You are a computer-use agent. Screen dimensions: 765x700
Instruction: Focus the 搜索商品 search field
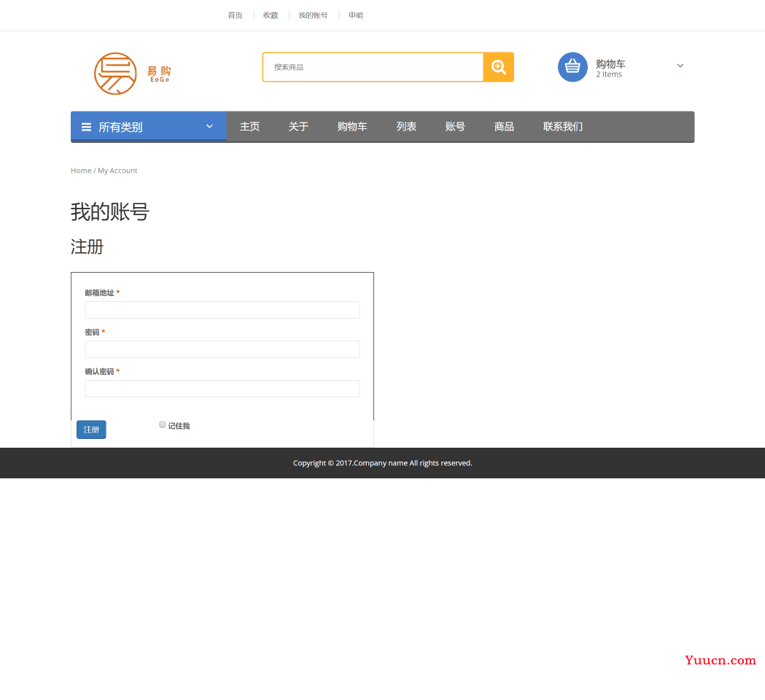pyautogui.click(x=373, y=67)
